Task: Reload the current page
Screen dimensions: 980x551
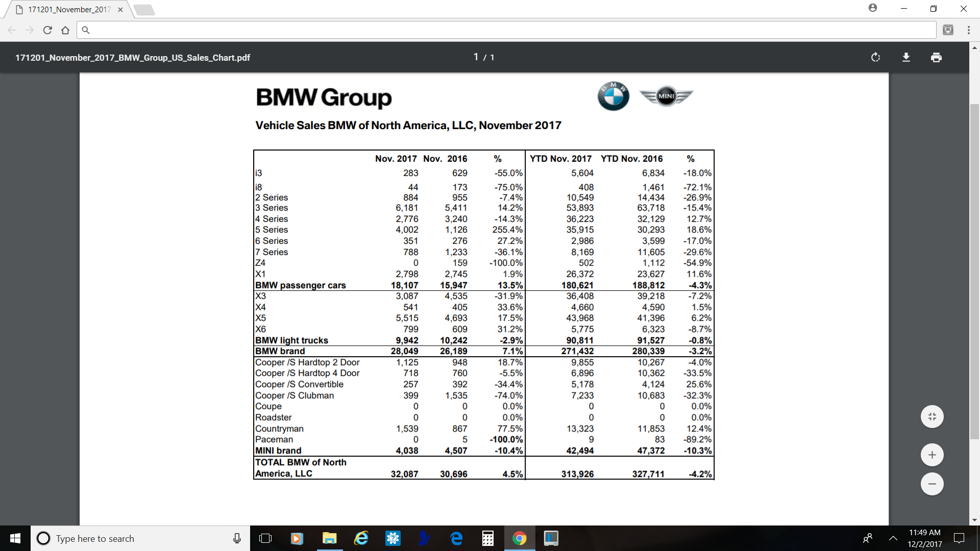Action: point(47,30)
